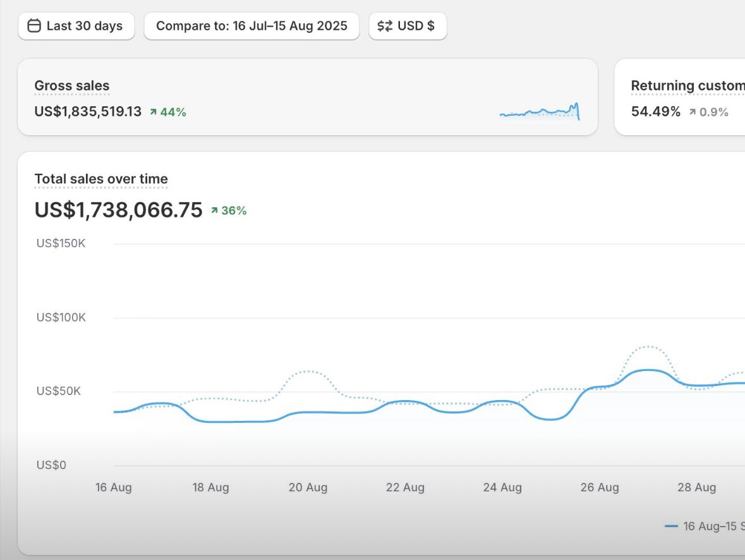The height and width of the screenshot is (560, 745).
Task: Select the 28 Aug date label on chart
Action: 696,487
